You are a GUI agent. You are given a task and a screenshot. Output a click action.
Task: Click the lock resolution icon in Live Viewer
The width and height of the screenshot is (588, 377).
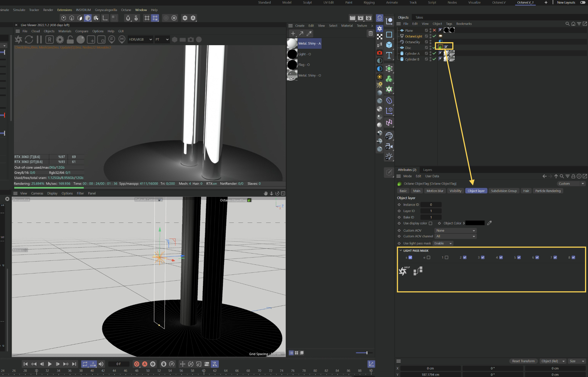click(x=70, y=40)
